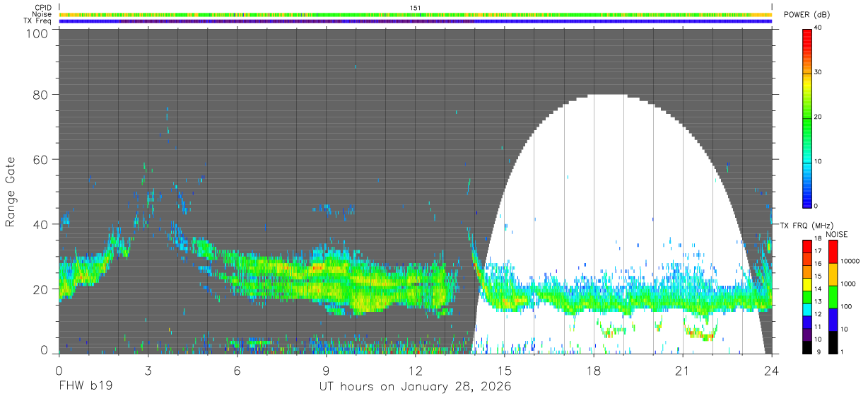The width and height of the screenshot is (868, 401).
Task: Click the POWER (dB) legend title
Action: click(x=807, y=15)
